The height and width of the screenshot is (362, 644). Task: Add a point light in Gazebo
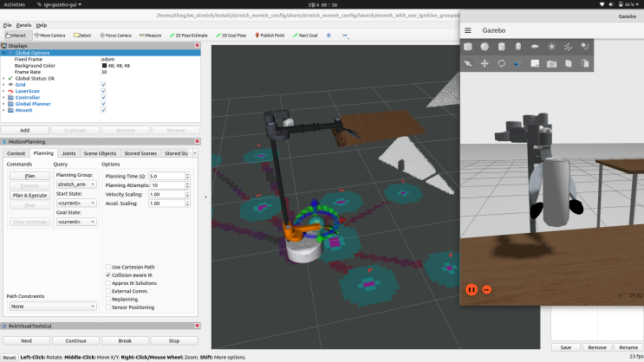pyautogui.click(x=551, y=47)
